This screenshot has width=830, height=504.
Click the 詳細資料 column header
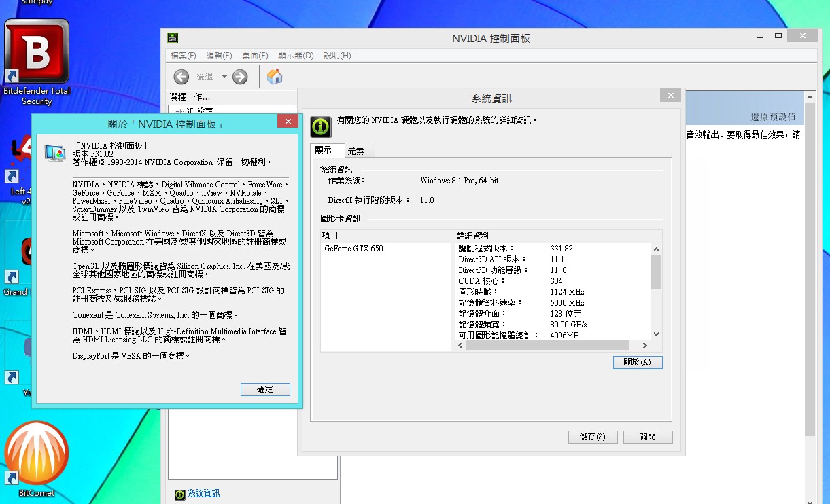[x=558, y=235]
